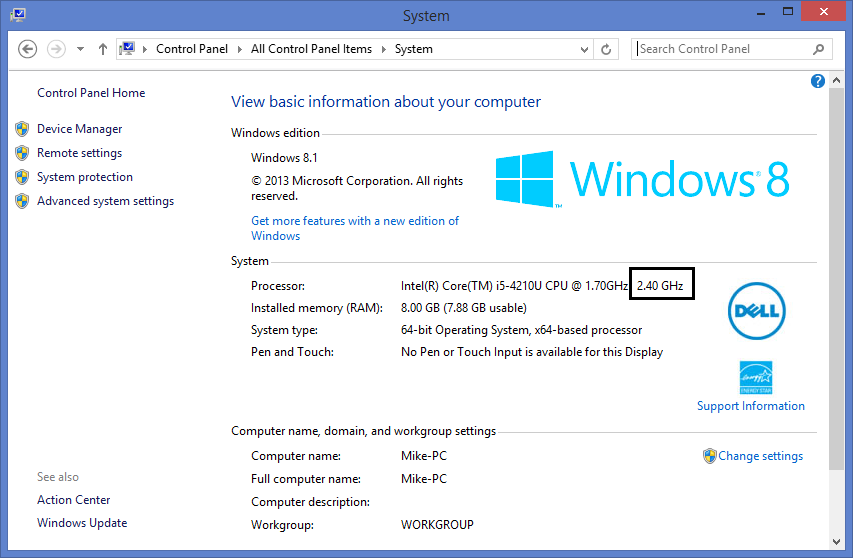Open Control Panel Home
Viewport: 853px width, 558px height.
(91, 93)
